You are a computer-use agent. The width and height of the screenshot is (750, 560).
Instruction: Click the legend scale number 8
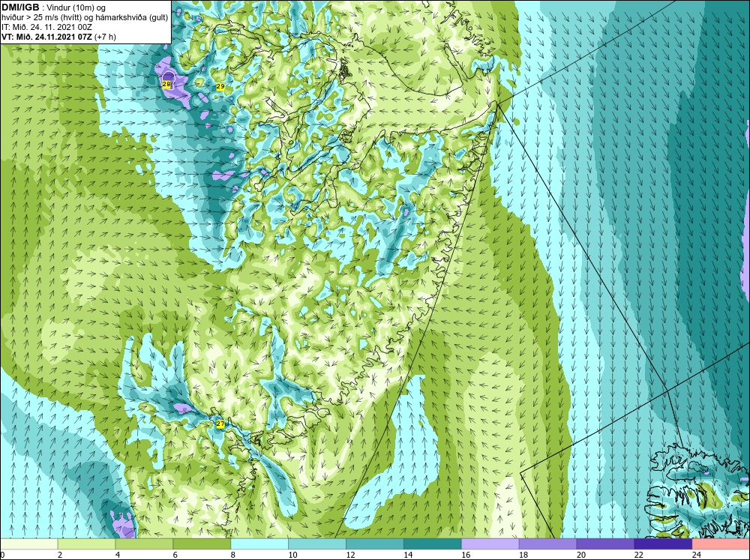(233, 555)
